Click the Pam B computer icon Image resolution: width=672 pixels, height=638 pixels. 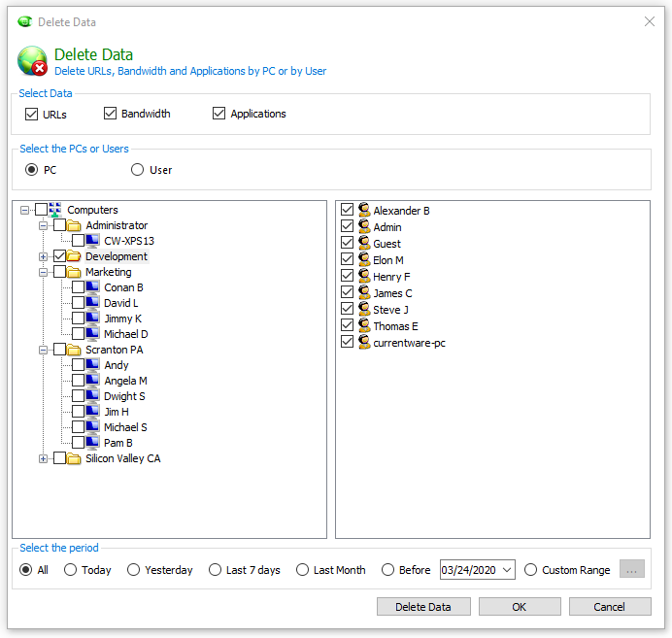(x=92, y=443)
